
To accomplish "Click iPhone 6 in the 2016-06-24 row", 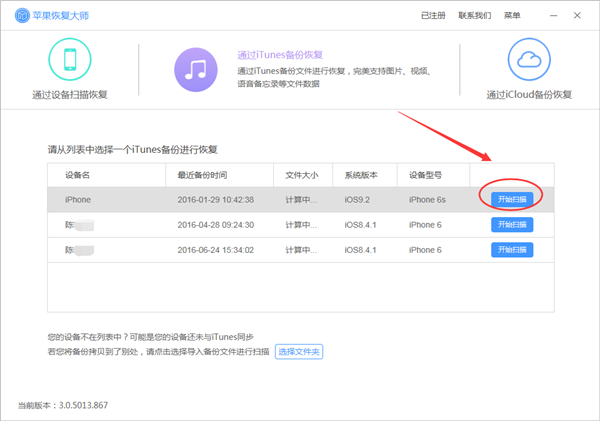I will click(x=425, y=250).
